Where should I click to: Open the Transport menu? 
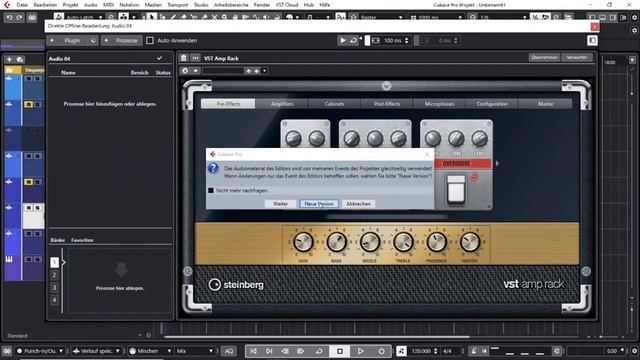[178, 5]
